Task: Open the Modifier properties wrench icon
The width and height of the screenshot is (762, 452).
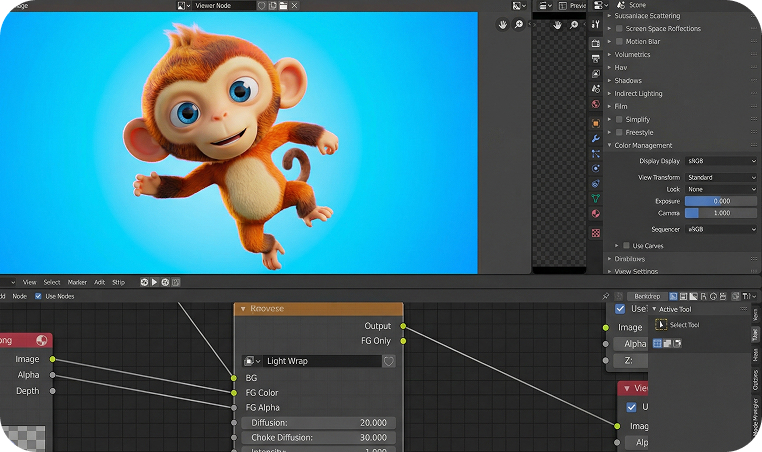Action: coord(595,138)
